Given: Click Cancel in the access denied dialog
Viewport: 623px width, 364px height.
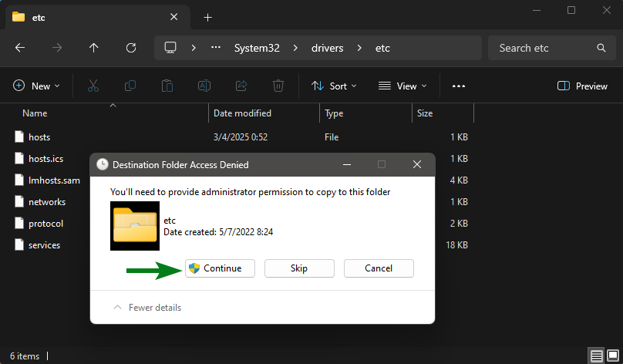Looking at the screenshot, I should click(379, 268).
